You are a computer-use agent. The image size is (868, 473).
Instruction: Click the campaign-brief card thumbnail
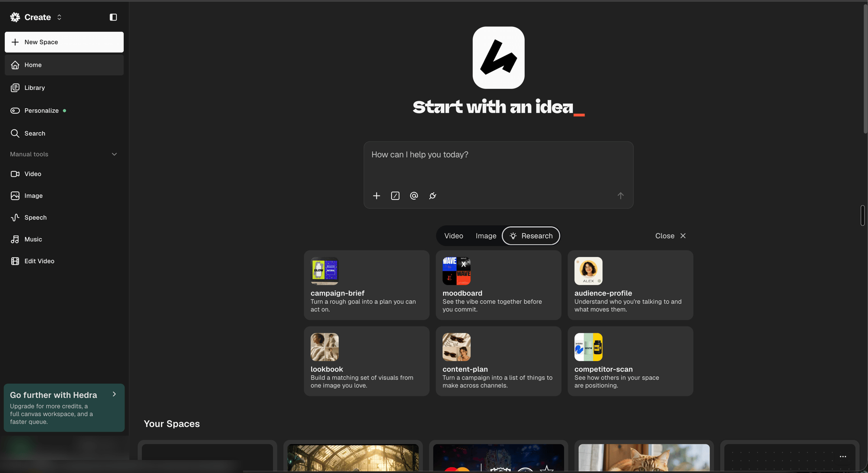pos(325,271)
